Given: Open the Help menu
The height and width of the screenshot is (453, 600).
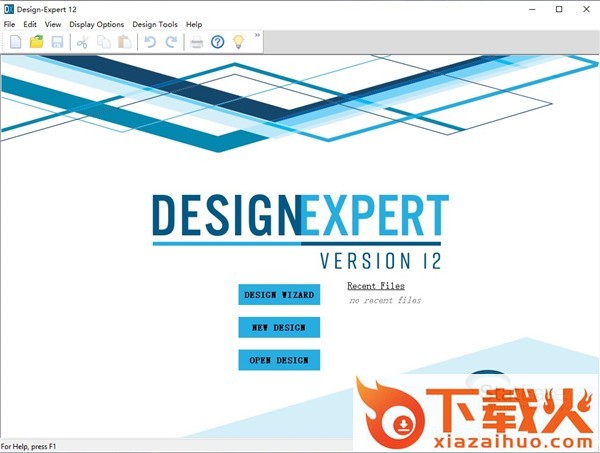Looking at the screenshot, I should pyautogui.click(x=194, y=24).
